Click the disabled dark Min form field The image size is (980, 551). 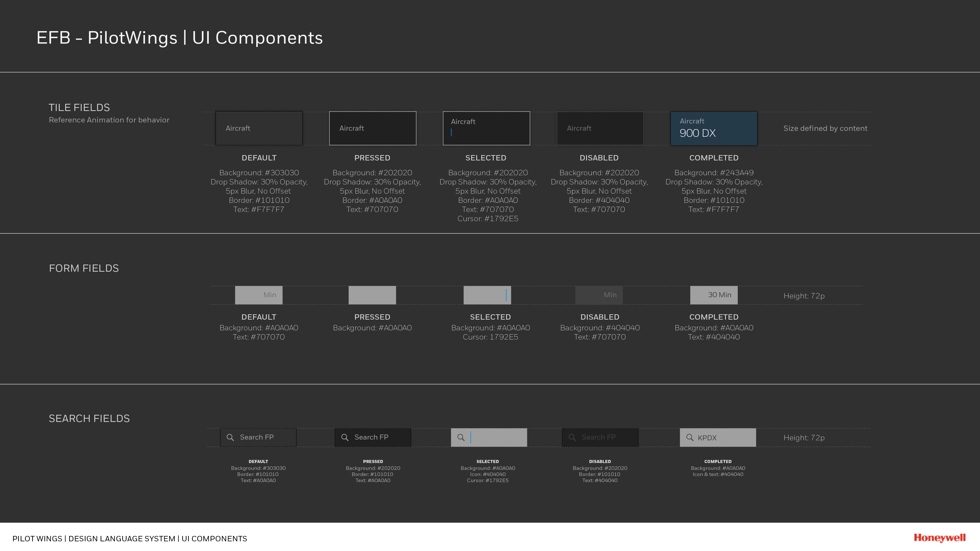[599, 295]
